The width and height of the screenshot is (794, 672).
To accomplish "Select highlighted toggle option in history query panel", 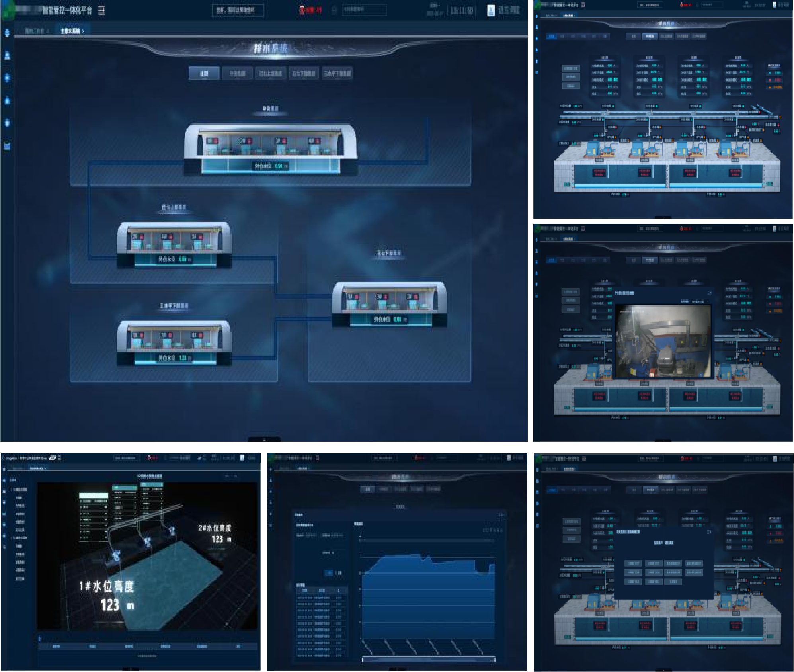I will (329, 572).
